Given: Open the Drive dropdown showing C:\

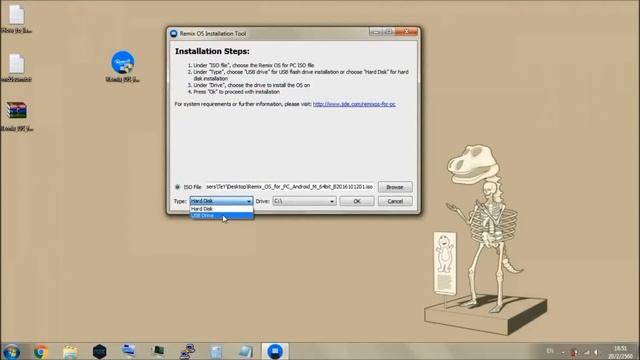Looking at the screenshot, I should click(x=304, y=201).
